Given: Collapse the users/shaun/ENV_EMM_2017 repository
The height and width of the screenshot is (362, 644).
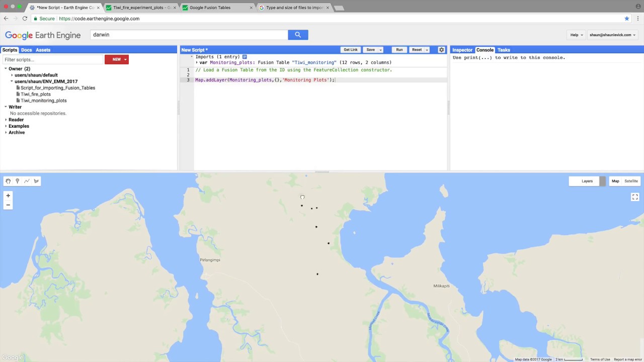Looking at the screenshot, I should pos(12,81).
